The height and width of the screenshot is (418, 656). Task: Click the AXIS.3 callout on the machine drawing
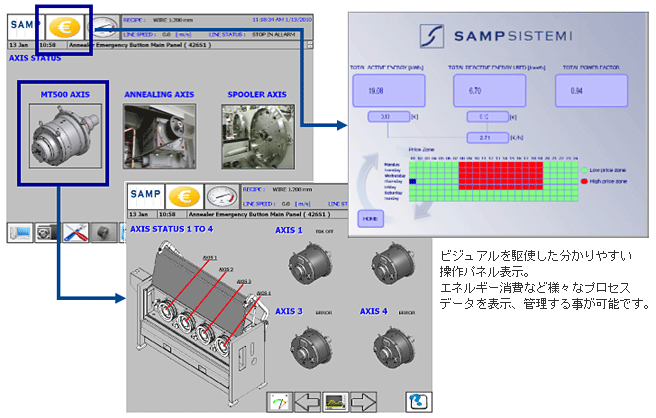pyautogui.click(x=244, y=282)
